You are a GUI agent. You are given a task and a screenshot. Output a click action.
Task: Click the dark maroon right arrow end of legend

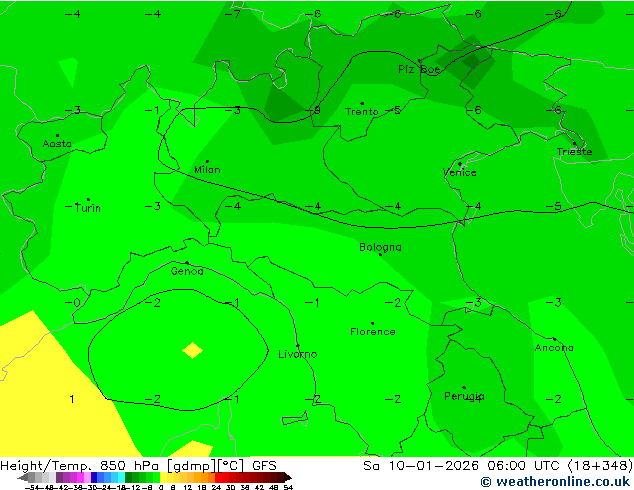tap(287, 477)
